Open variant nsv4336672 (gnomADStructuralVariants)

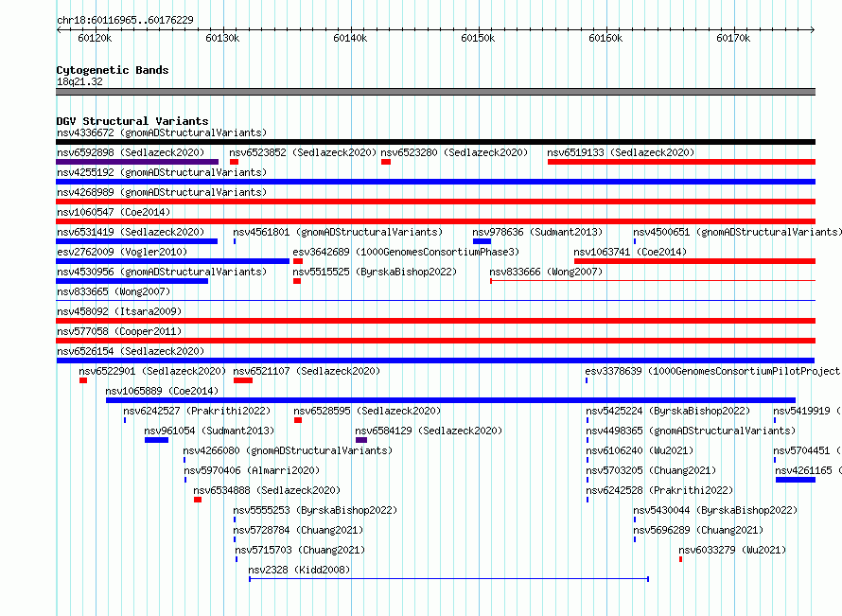coord(162,132)
